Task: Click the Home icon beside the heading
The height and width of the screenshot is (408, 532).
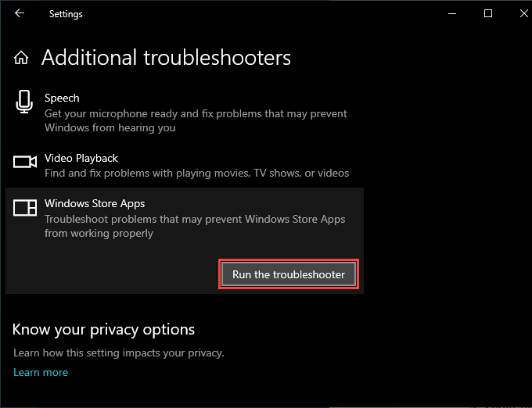Action: (x=21, y=58)
